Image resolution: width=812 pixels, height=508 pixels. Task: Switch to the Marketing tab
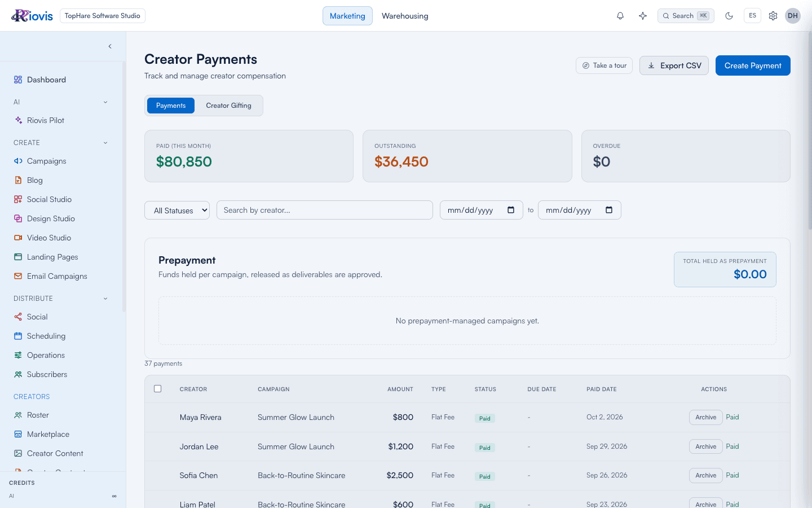(x=347, y=16)
